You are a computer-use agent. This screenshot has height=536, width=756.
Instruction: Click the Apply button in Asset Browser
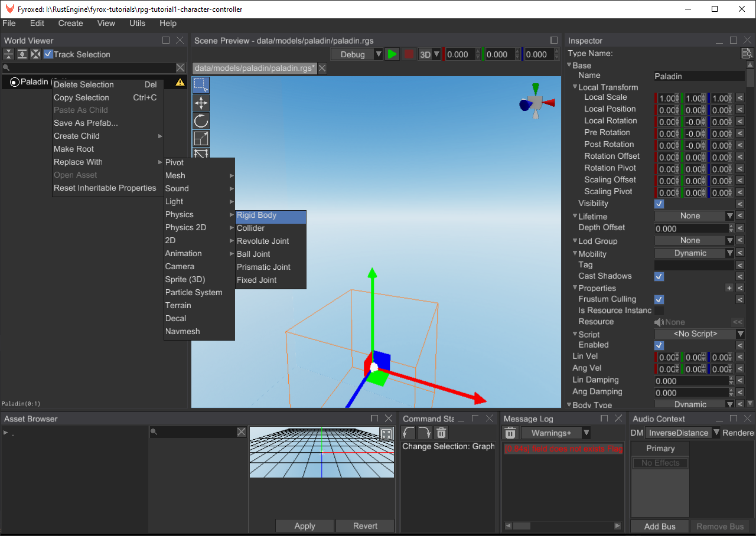[x=305, y=526]
